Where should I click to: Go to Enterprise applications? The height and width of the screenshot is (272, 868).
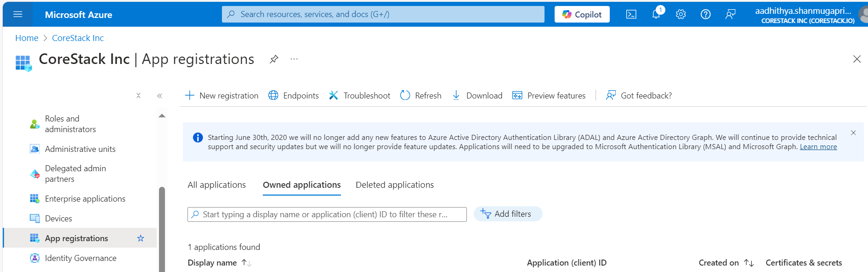(x=80, y=199)
